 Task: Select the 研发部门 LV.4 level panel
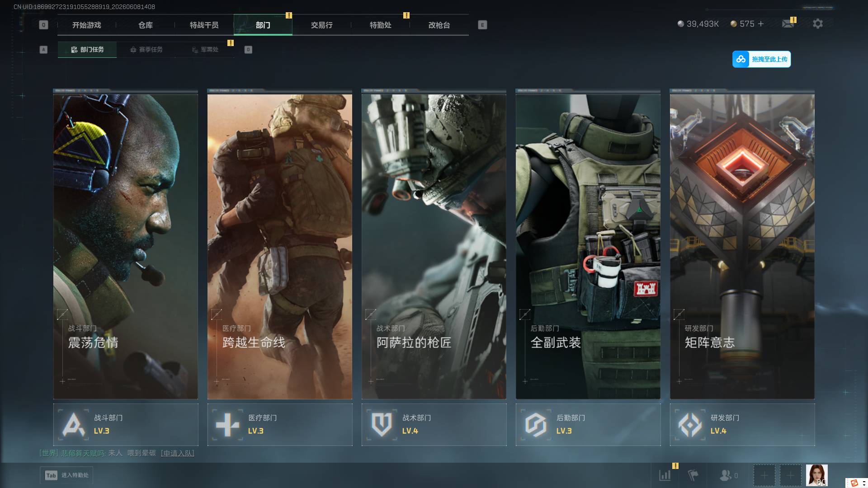742,425
